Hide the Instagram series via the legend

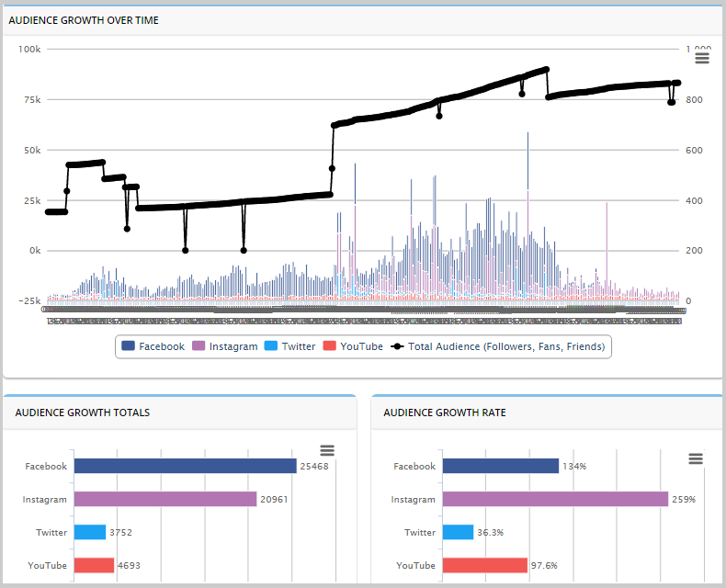(x=225, y=346)
